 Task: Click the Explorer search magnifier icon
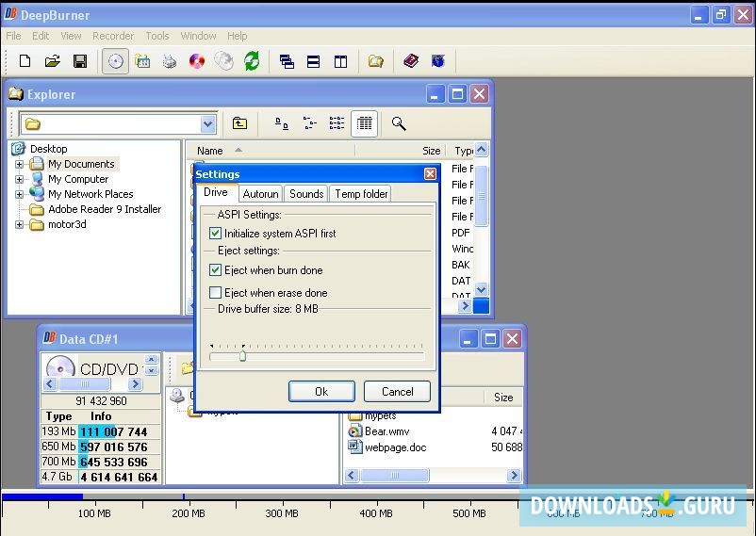point(399,124)
